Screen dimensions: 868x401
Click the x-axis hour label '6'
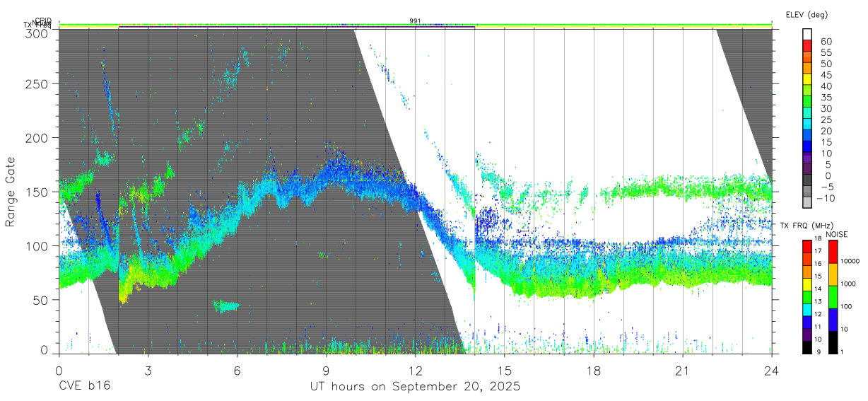click(x=237, y=371)
